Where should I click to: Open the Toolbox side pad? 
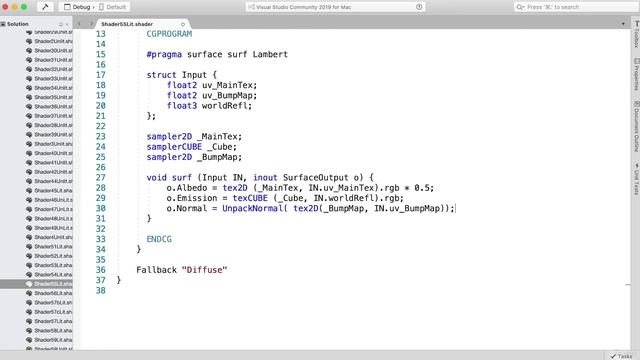[x=636, y=35]
